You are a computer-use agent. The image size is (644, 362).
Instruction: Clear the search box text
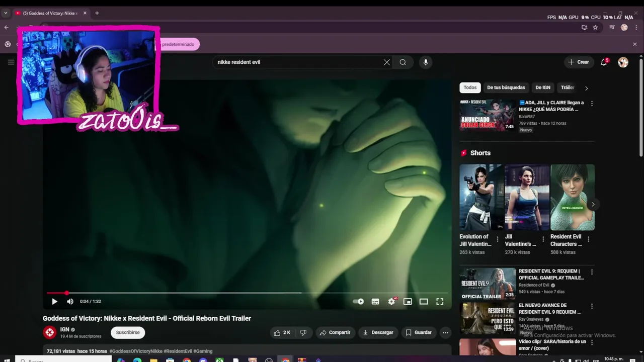(x=386, y=62)
